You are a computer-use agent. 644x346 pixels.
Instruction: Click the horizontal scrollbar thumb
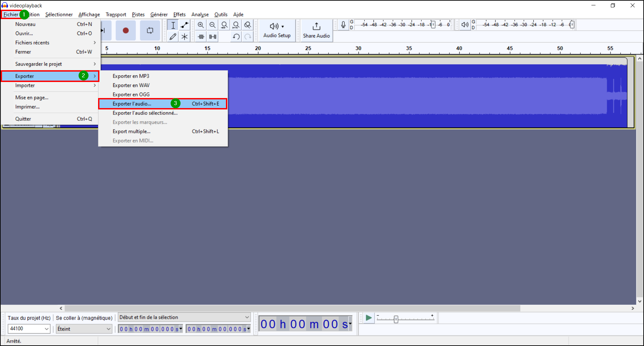[x=293, y=308]
